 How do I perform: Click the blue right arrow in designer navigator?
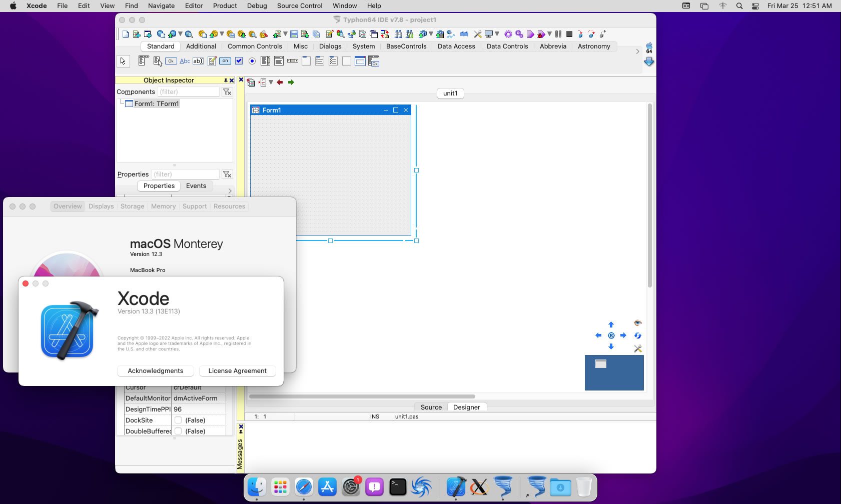[x=623, y=335]
